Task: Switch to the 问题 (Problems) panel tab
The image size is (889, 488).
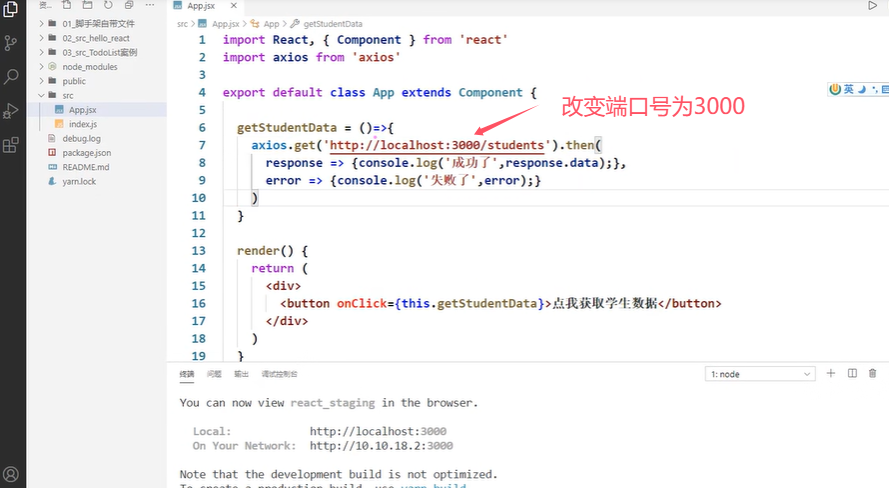Action: point(214,374)
